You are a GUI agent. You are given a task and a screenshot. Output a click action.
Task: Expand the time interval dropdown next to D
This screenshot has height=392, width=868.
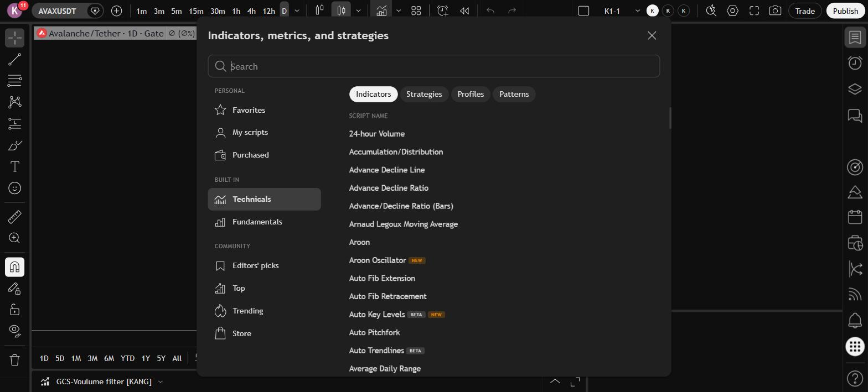[x=297, y=11]
